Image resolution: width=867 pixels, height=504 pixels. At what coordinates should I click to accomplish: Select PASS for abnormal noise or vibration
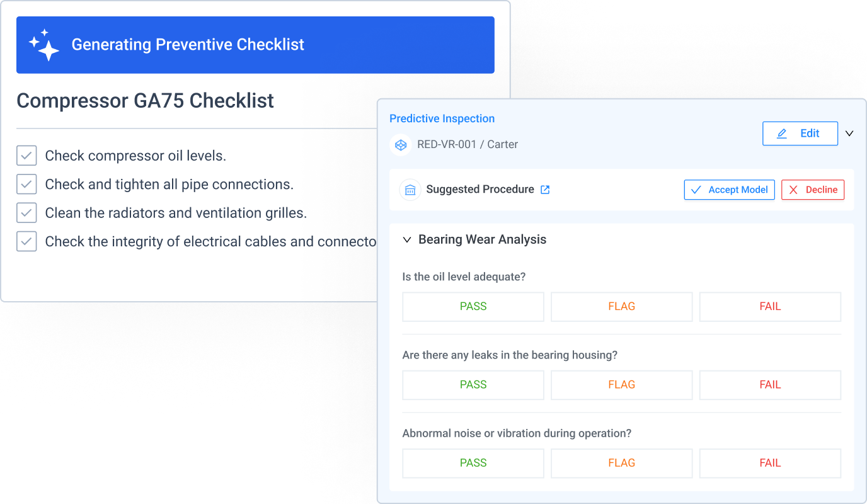473,463
